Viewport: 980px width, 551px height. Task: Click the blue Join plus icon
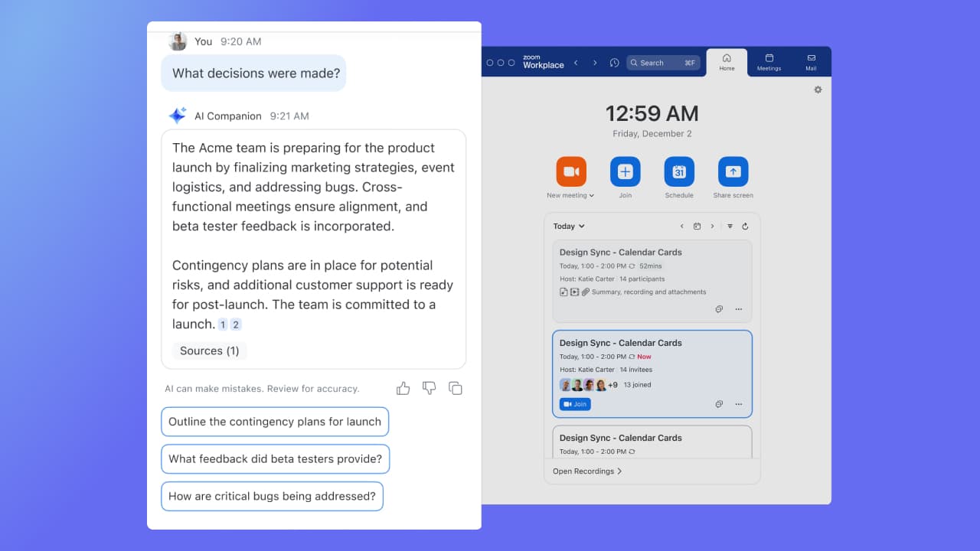coord(625,171)
